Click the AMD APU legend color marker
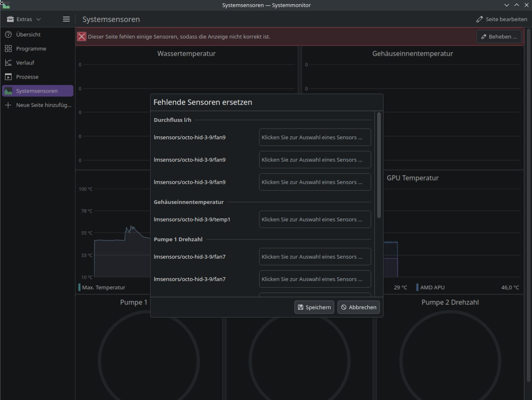Image resolution: width=532 pixels, height=400 pixels. 417,287
